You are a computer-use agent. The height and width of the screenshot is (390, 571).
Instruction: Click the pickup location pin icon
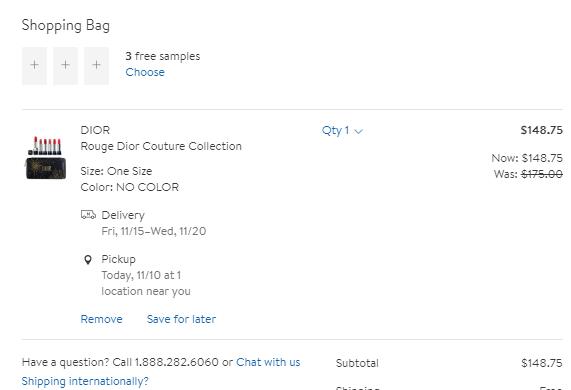point(88,260)
